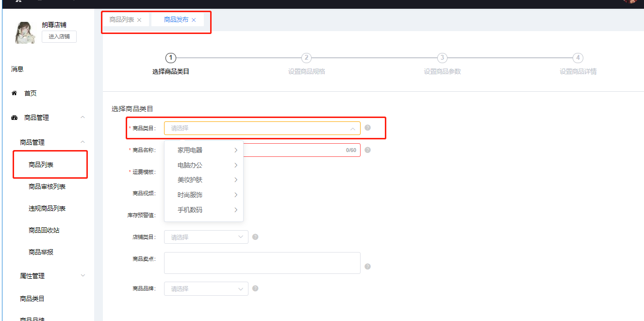Click help icon next to 商品品牌 dropdown
This screenshot has height=321, width=644.
coord(255,288)
